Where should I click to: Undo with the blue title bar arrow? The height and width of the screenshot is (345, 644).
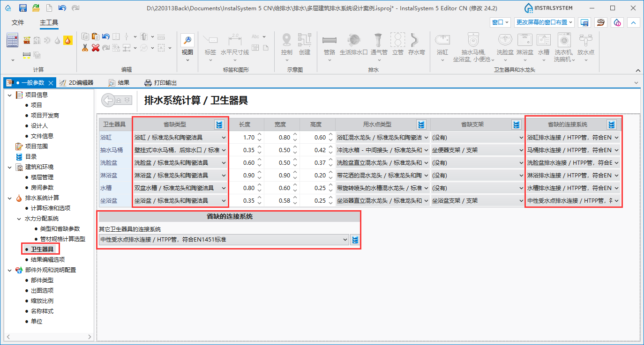[x=62, y=8]
